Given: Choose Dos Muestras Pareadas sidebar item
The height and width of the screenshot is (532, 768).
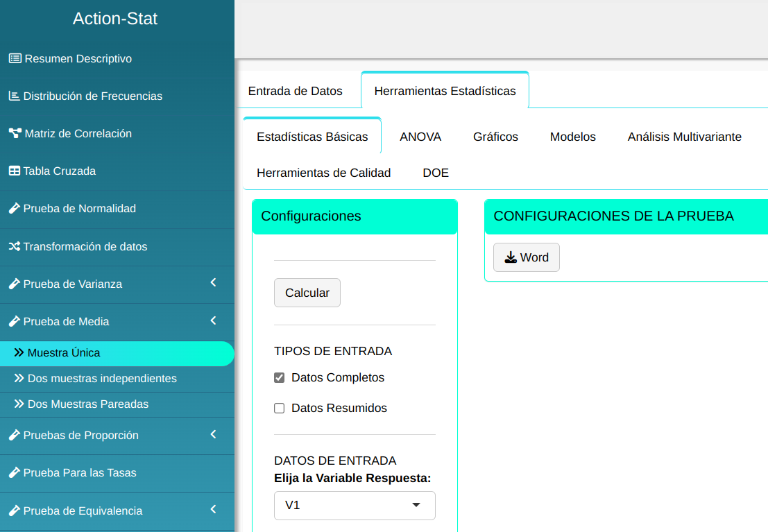Looking at the screenshot, I should click(88, 404).
